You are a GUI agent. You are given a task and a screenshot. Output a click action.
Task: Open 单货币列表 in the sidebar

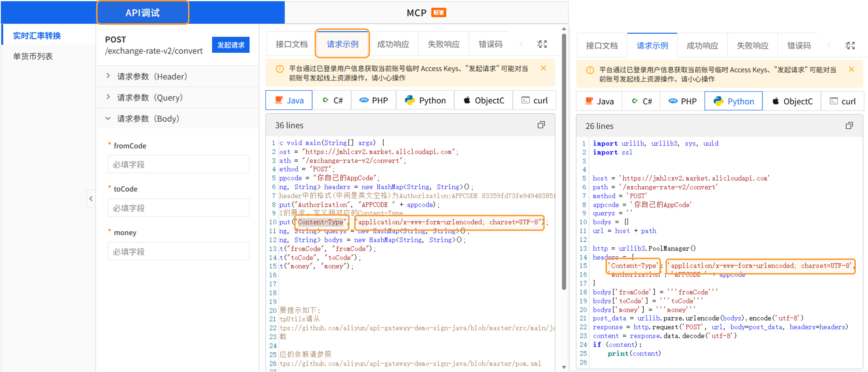33,56
